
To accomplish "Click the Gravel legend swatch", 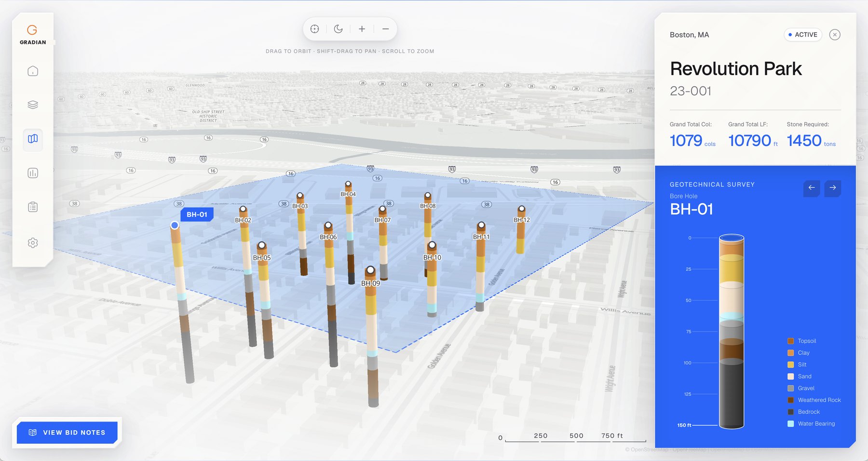I will [x=791, y=388].
